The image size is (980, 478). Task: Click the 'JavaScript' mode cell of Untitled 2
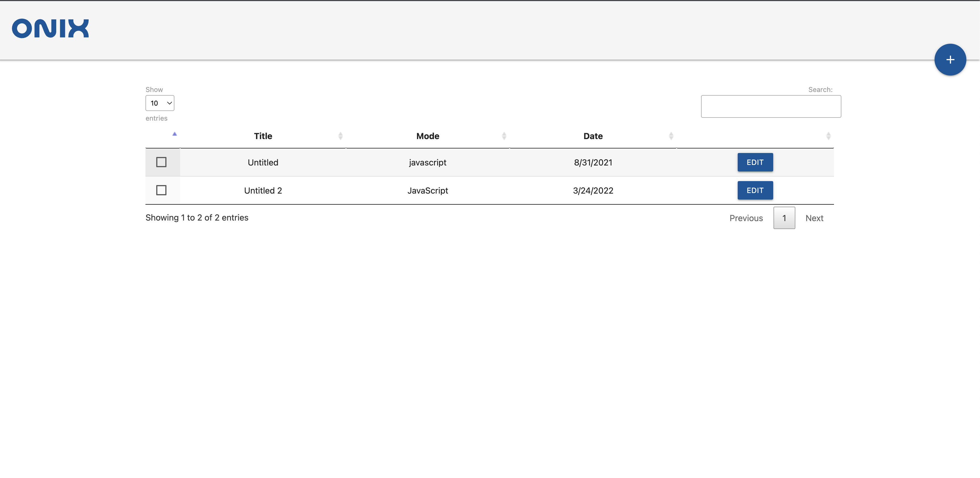click(x=428, y=190)
